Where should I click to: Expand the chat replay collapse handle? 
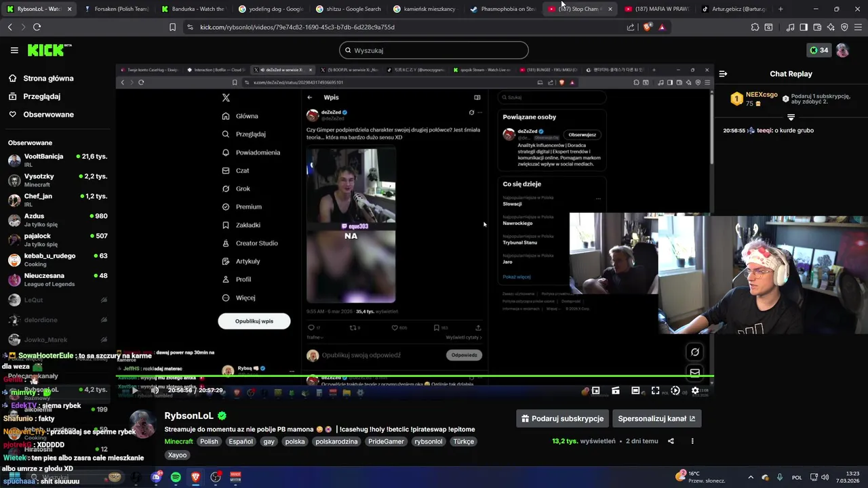tap(791, 118)
